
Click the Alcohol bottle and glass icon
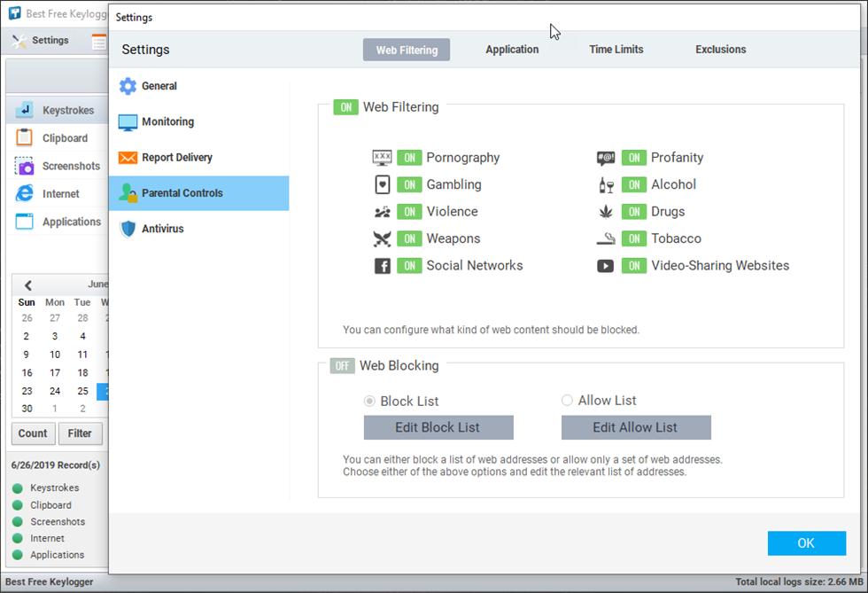(x=606, y=185)
